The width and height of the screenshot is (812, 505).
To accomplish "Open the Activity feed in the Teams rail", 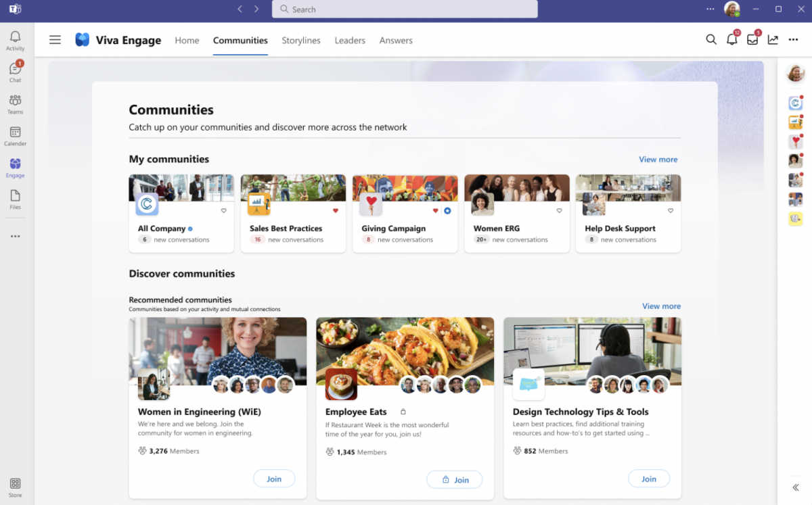I will (15, 39).
